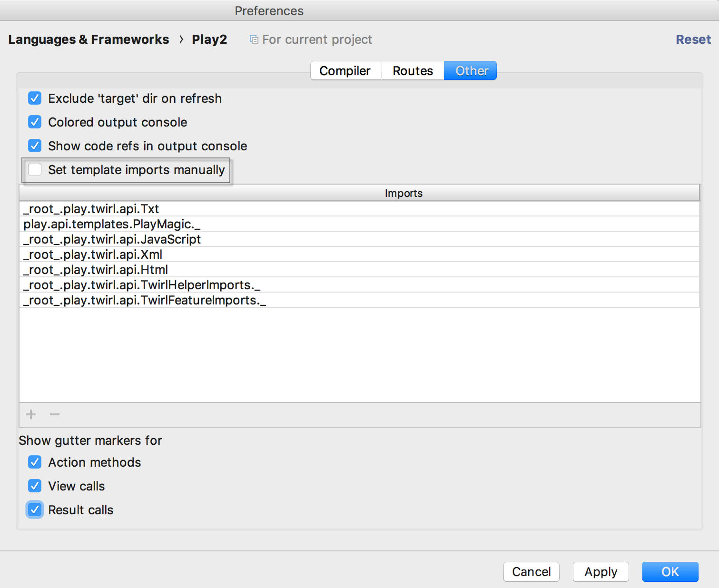Image resolution: width=719 pixels, height=588 pixels.
Task: Click the Cancel button
Action: coord(532,572)
